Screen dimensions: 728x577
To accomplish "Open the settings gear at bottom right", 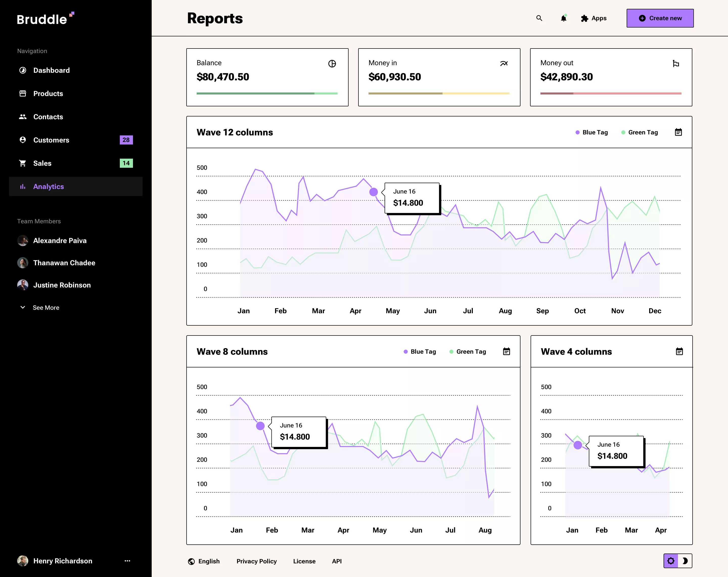I will [x=671, y=561].
